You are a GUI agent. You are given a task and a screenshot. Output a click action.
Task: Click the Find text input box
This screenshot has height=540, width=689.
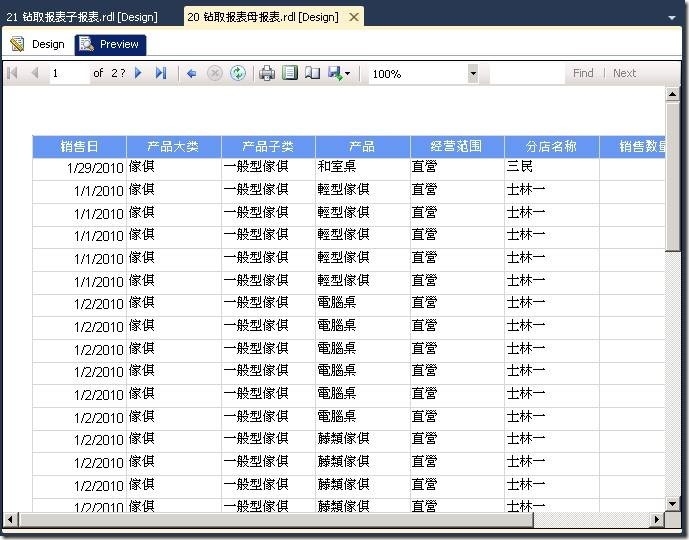(526, 73)
